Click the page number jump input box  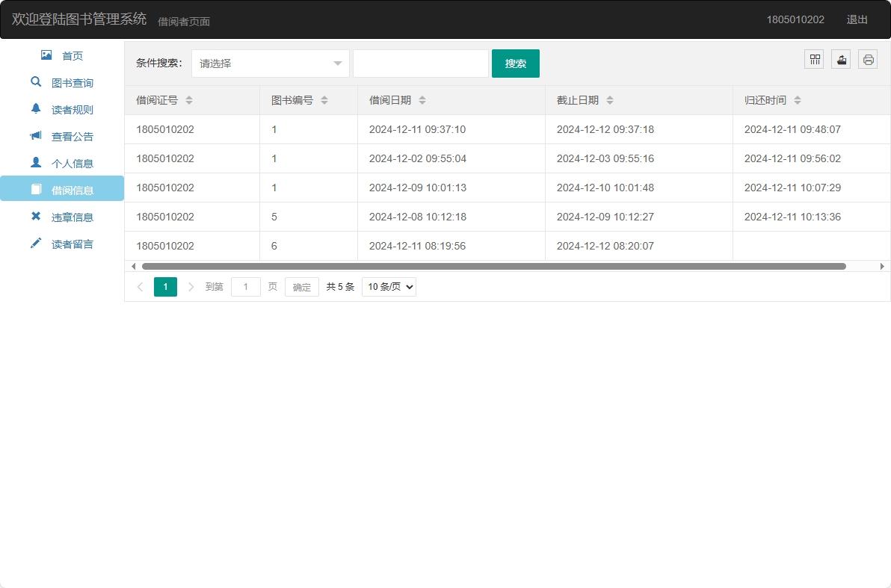click(246, 287)
